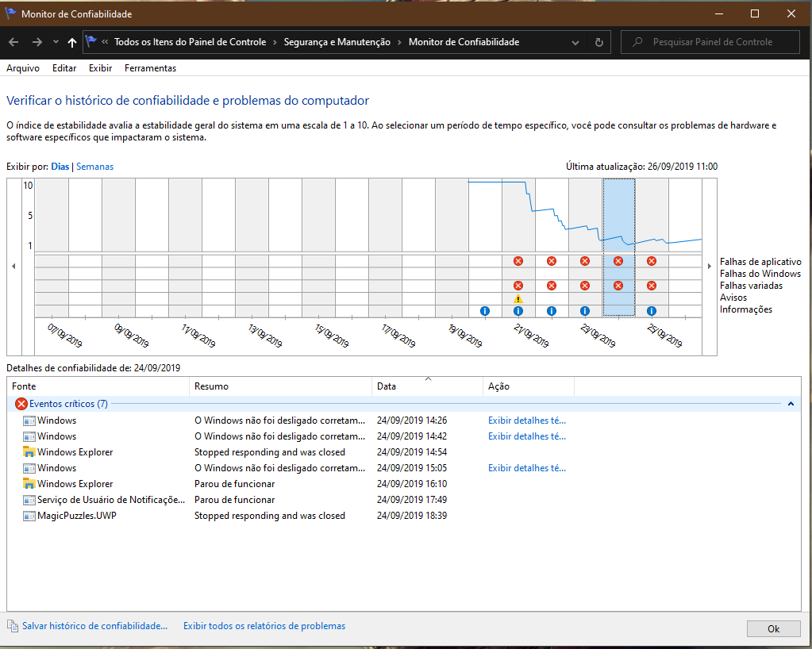
Task: Go back using the back arrow
Action: coord(14,42)
